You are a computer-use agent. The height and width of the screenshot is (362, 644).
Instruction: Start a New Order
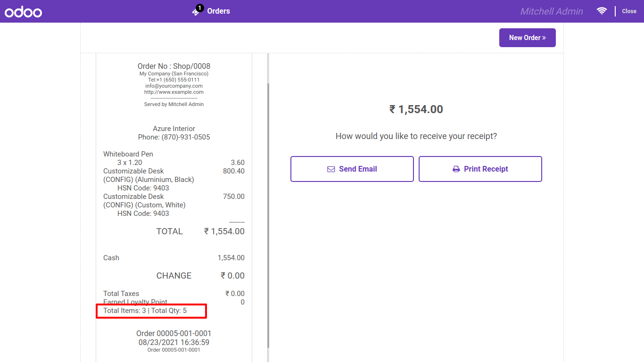[528, 38]
